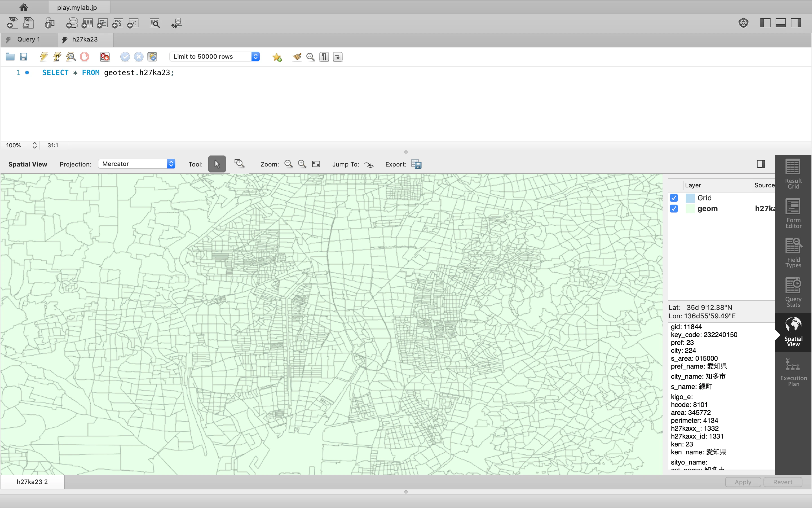Select the h27ka23 query tab

coord(85,39)
